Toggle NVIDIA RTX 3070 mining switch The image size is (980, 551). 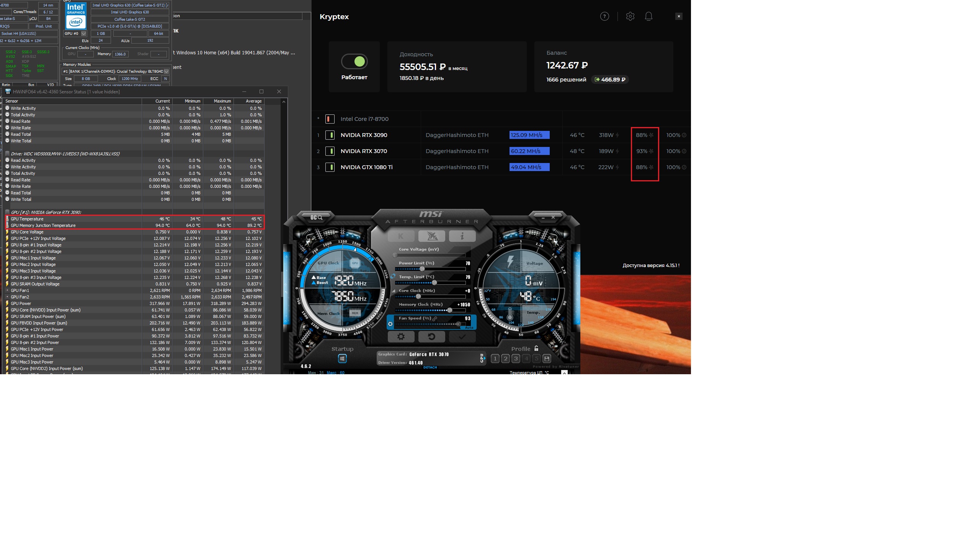pyautogui.click(x=330, y=151)
